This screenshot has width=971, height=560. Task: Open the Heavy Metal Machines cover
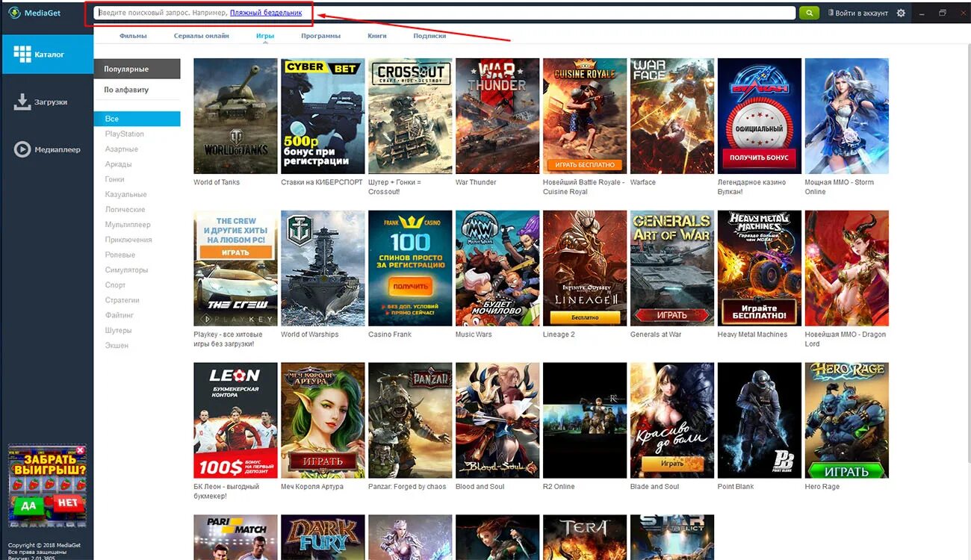(x=760, y=268)
